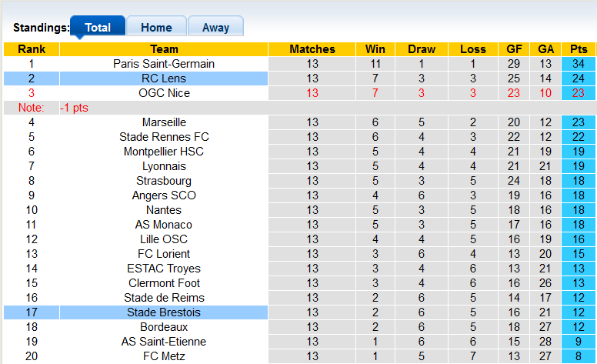Open the Lyonnais team entry
597x364 pixels.
coord(164,166)
